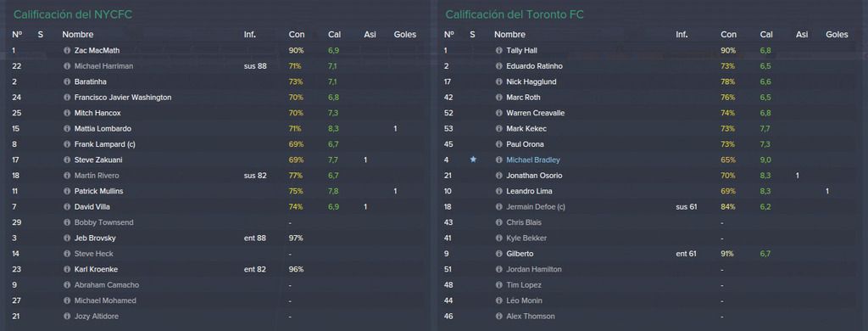The height and width of the screenshot is (331, 868).
Task: Open info icon beside Gilberto
Action: [x=498, y=254]
